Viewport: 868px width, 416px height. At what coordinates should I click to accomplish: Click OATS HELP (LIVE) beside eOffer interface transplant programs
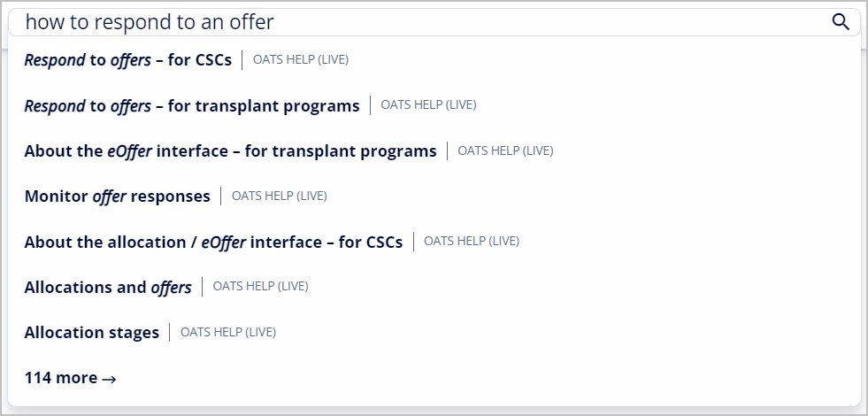tap(505, 150)
